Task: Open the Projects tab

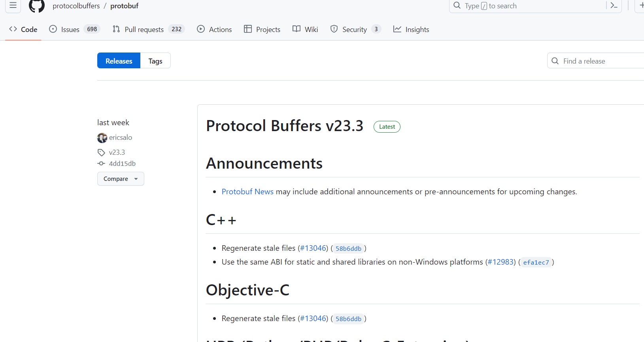Action: (x=262, y=29)
